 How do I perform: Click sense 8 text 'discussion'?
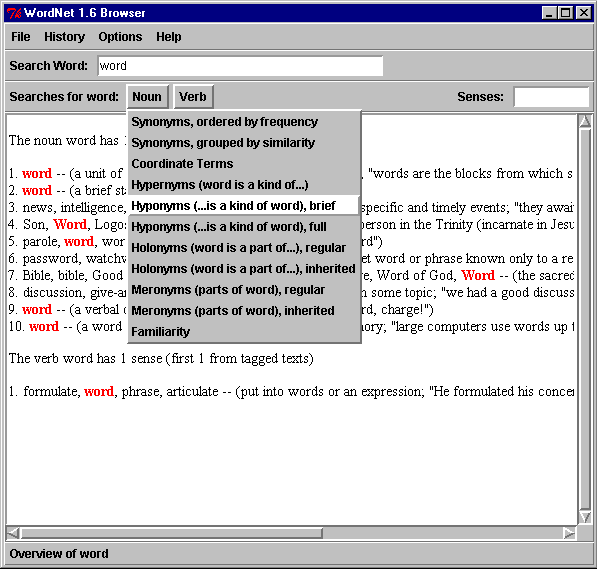tap(53, 292)
